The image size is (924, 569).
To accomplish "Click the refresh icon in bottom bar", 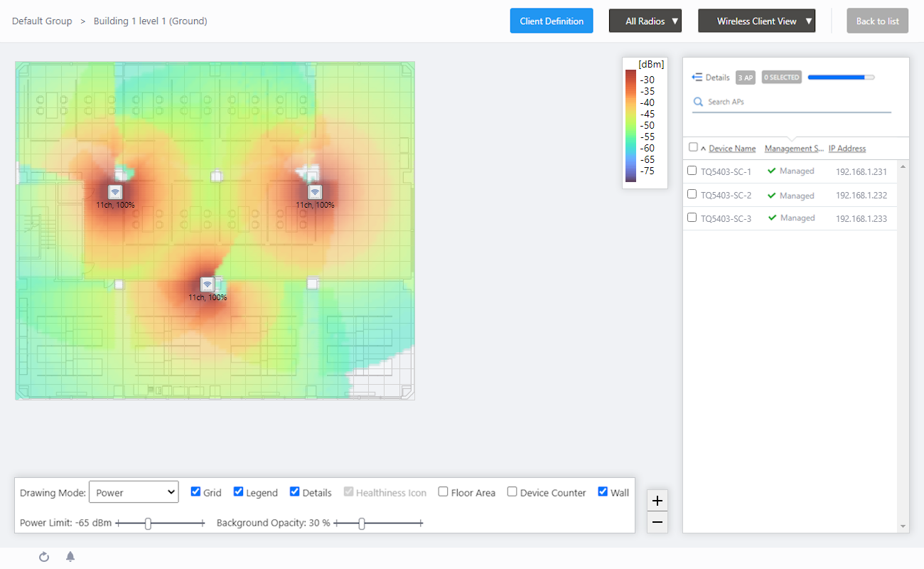I will click(x=44, y=557).
